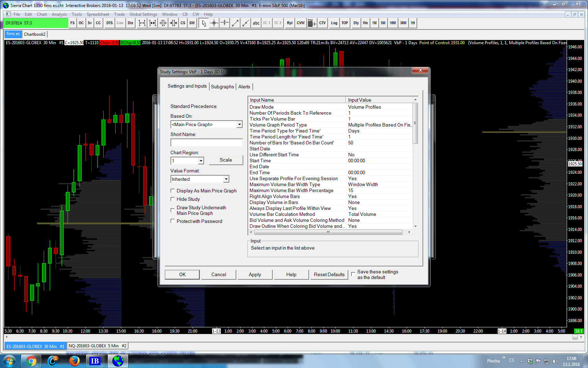Select the Ticks Per Volume Bar row
The width and height of the screenshot is (588, 368).
[330, 119]
